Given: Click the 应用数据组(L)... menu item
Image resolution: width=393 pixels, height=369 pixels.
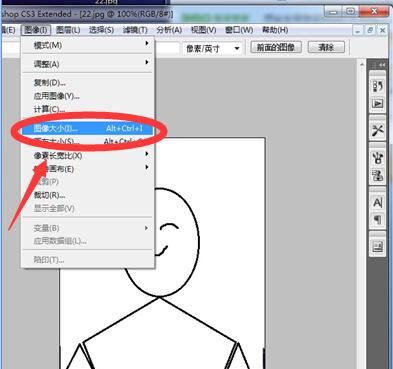Looking at the screenshot, I should click(x=87, y=241).
